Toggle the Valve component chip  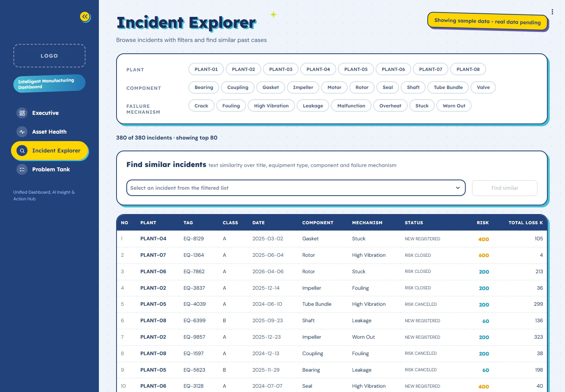point(483,87)
